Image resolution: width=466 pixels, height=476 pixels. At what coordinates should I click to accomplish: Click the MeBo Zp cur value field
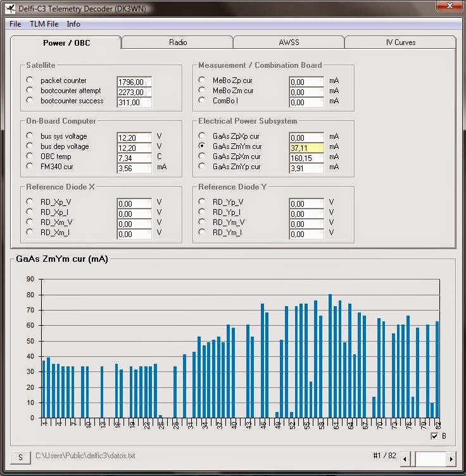[x=306, y=82]
